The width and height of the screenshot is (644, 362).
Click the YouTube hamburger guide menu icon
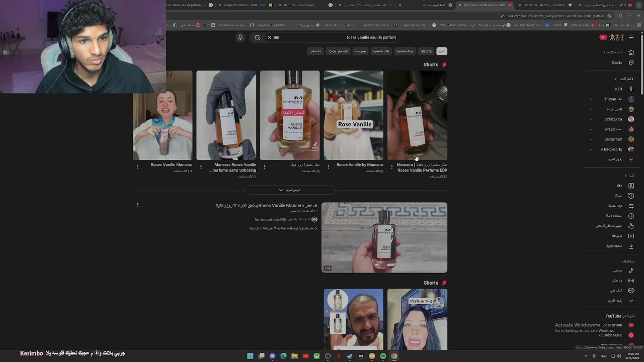pyautogui.click(x=631, y=37)
